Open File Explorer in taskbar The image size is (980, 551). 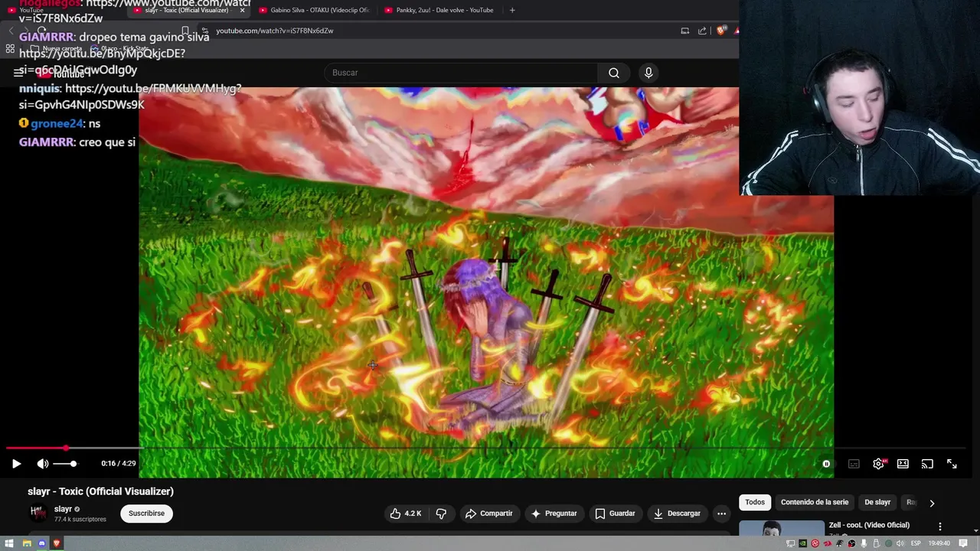pyautogui.click(x=26, y=543)
